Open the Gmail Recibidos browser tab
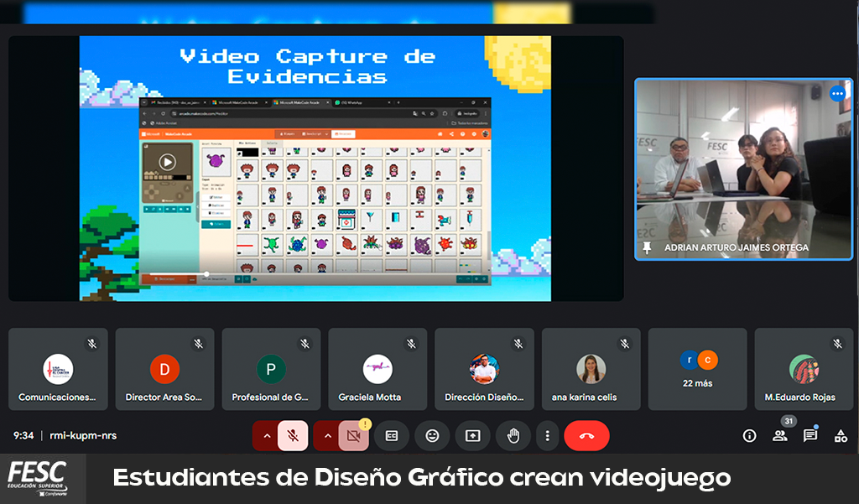Screen dimensions: 859x504 pyautogui.click(x=179, y=102)
